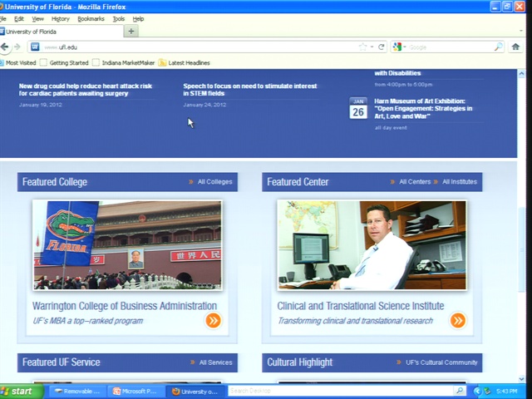Click the Google search input field

point(450,47)
